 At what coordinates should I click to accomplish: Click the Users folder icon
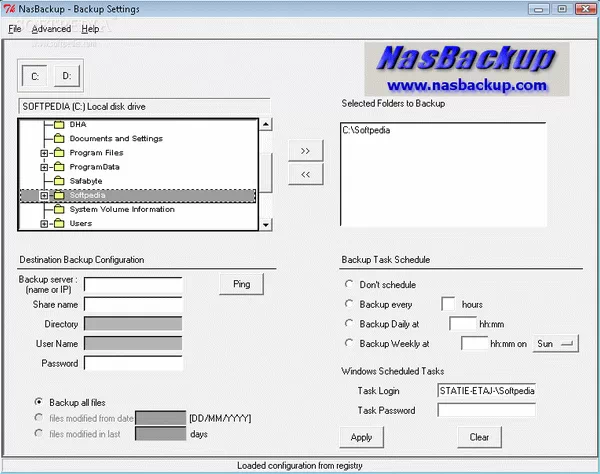click(x=59, y=223)
